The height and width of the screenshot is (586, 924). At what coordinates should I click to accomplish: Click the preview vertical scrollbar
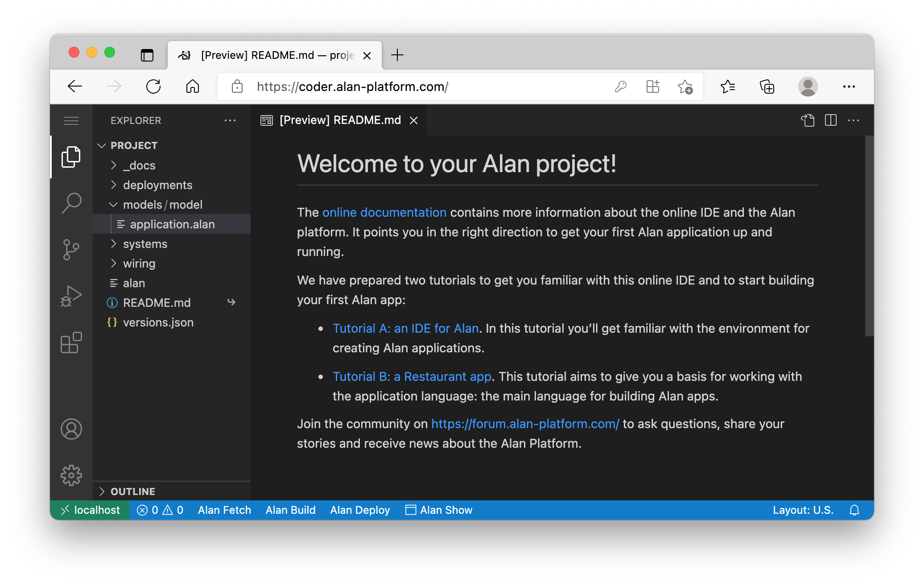pyautogui.click(x=869, y=235)
